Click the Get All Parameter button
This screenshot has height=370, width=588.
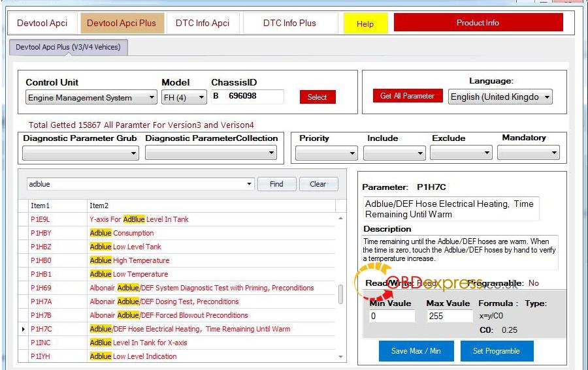[x=407, y=96]
